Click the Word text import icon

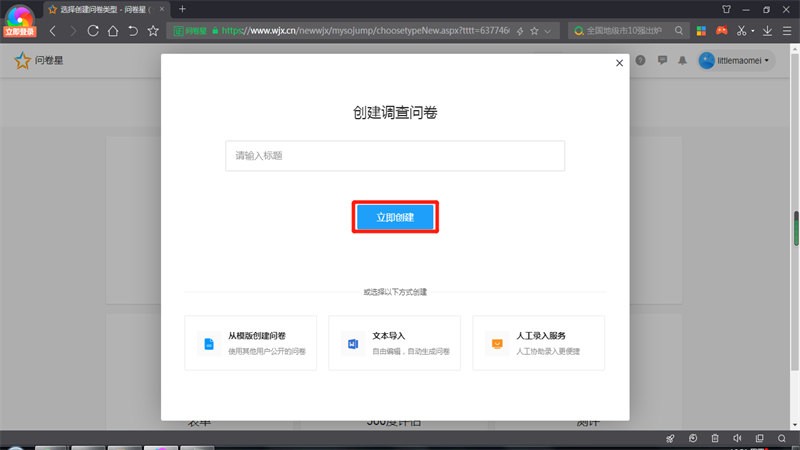click(x=353, y=344)
